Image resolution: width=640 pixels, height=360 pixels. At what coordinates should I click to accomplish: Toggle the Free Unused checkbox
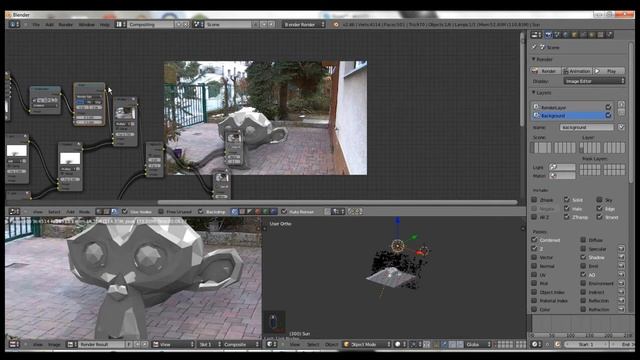tap(161, 211)
